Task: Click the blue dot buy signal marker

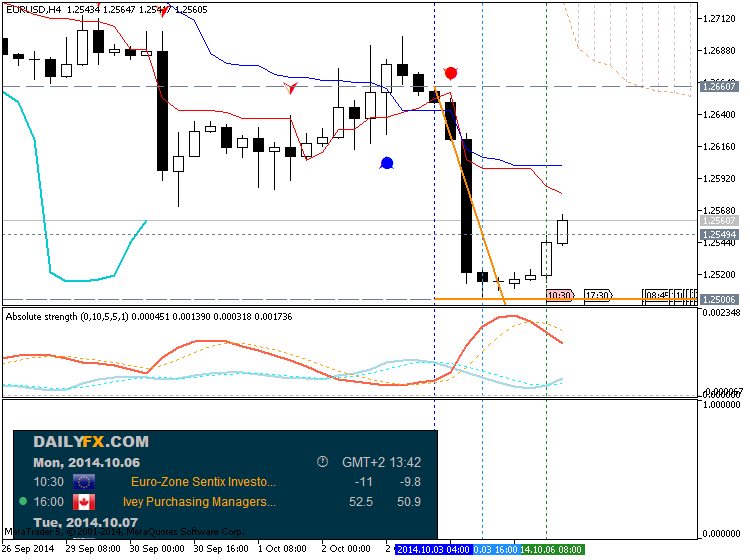Action: (387, 162)
